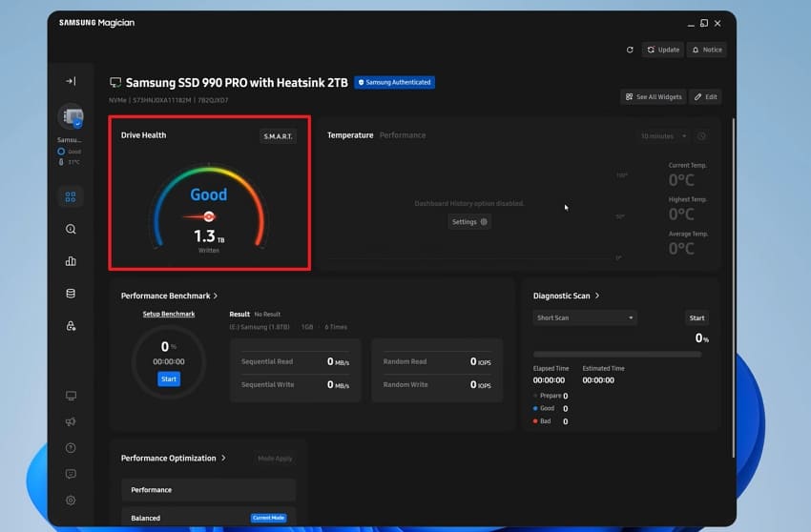Open the megaphone announcements icon
This screenshot has width=811, height=532.
[71, 421]
